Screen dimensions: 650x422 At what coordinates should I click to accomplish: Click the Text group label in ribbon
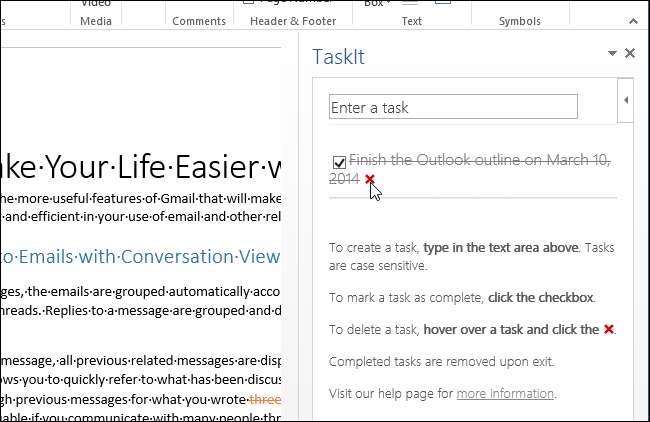click(411, 21)
